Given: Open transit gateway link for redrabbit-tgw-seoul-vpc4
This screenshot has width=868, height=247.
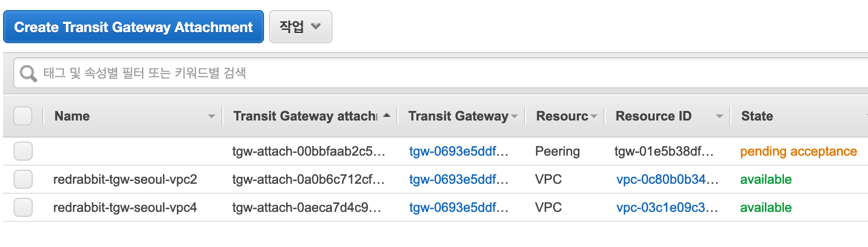Looking at the screenshot, I should (458, 207).
